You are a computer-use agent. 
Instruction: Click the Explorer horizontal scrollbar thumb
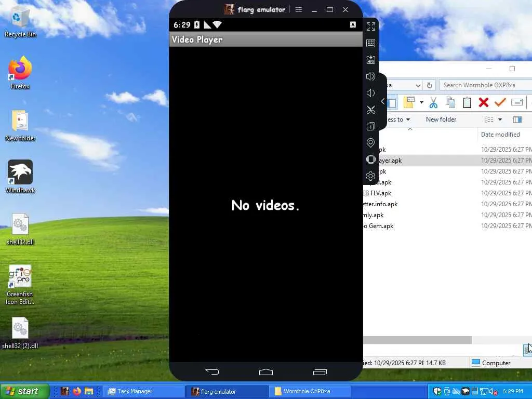[417, 340]
